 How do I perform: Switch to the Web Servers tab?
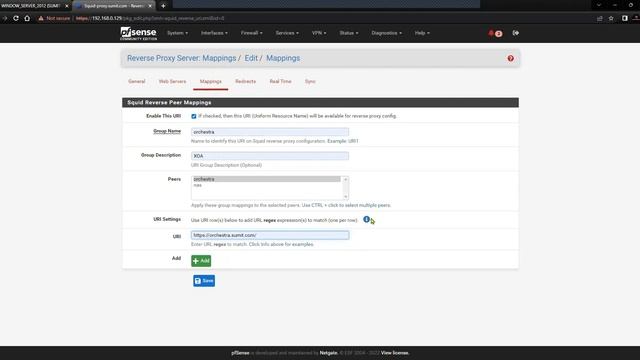pos(172,82)
